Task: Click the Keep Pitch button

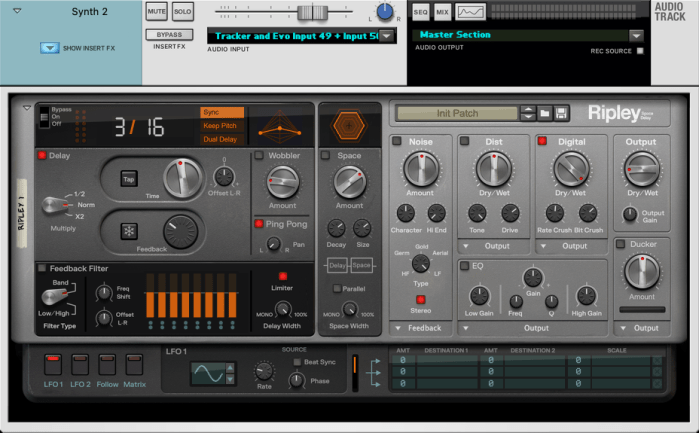Action: pos(221,126)
